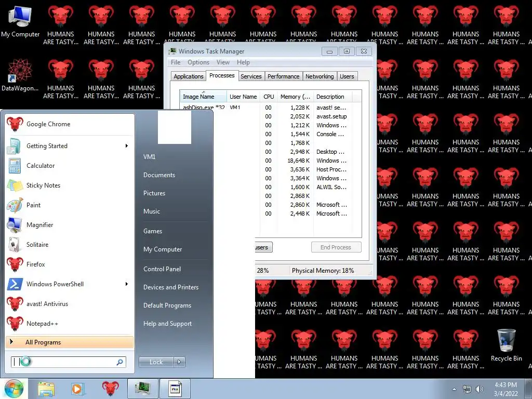Switch to Services tab

(251, 76)
